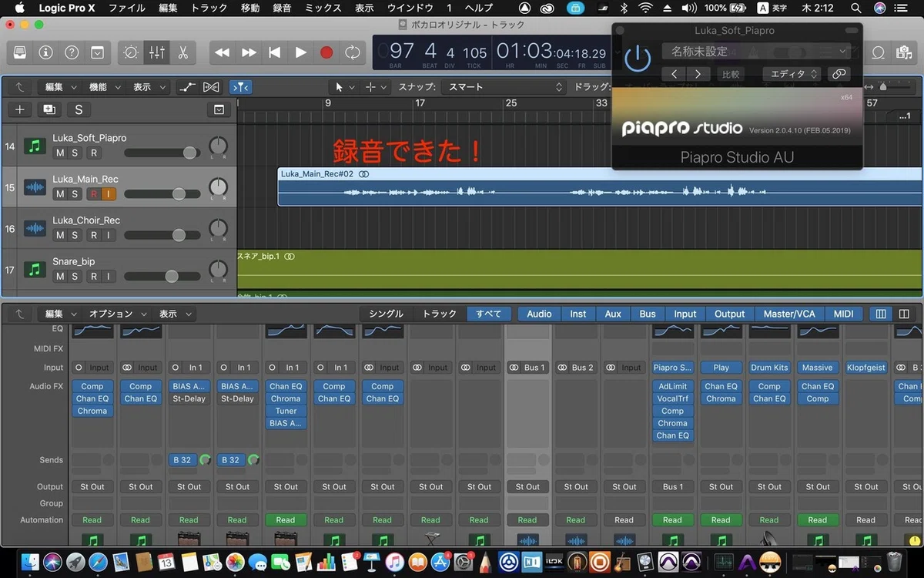
Task: Open Spotlight search in menu bar
Action: coord(856,8)
